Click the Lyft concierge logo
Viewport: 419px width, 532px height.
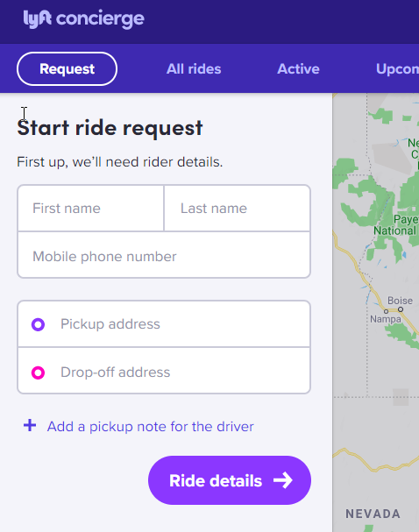click(84, 19)
